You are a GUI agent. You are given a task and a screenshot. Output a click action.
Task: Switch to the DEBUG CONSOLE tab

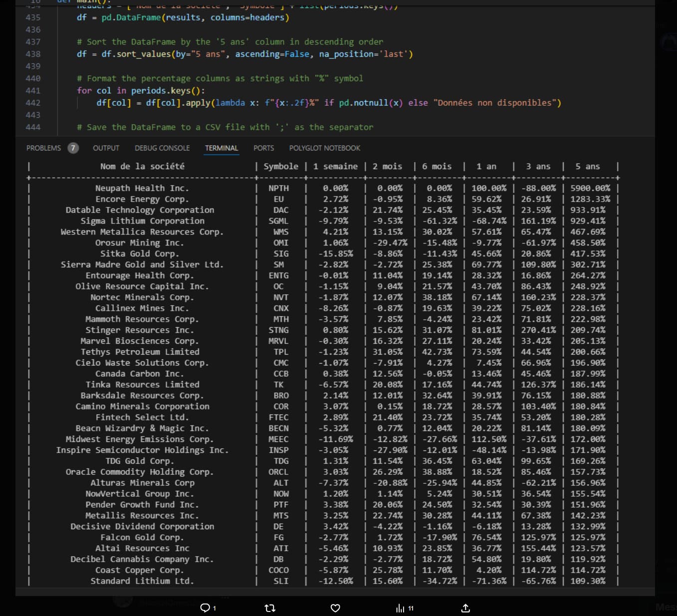162,148
